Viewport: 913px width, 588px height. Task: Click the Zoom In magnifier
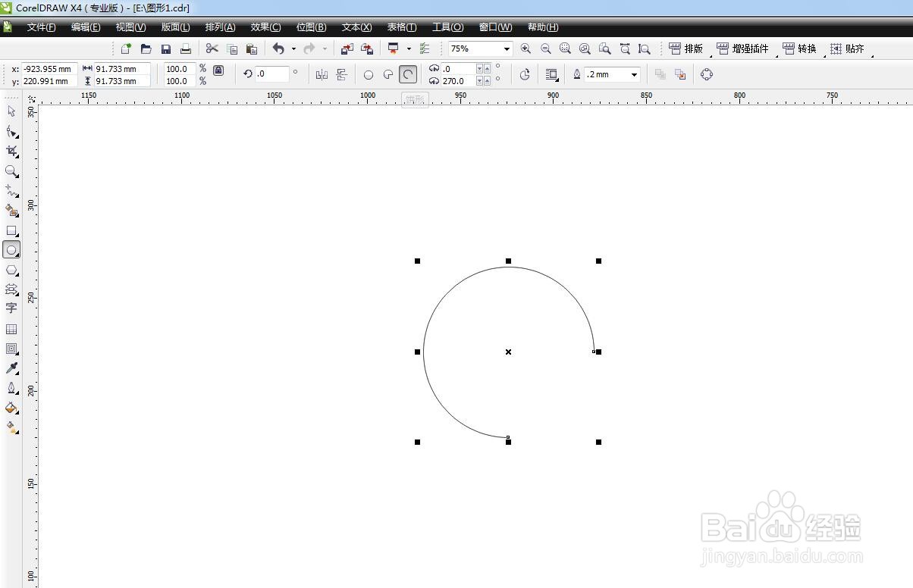pos(526,48)
